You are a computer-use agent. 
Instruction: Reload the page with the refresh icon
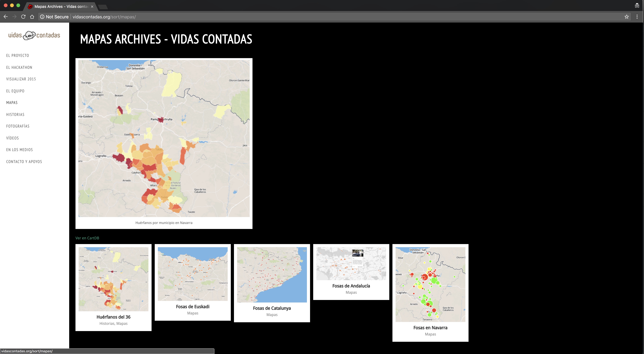(x=23, y=17)
